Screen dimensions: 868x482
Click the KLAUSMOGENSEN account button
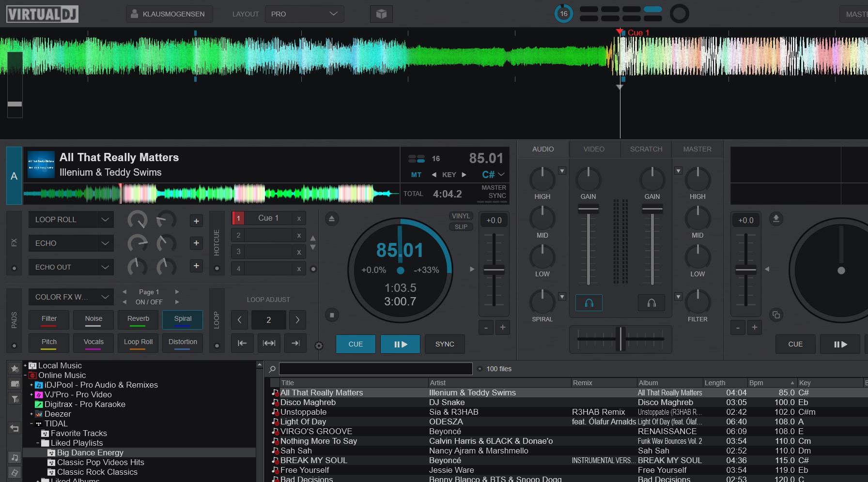click(169, 14)
